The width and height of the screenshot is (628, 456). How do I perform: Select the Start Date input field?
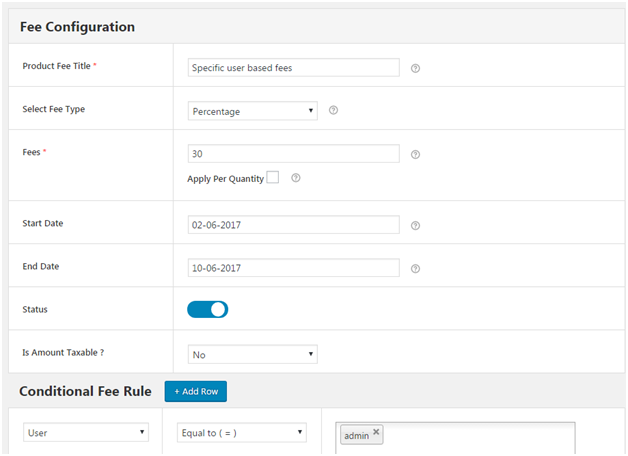[x=293, y=225]
